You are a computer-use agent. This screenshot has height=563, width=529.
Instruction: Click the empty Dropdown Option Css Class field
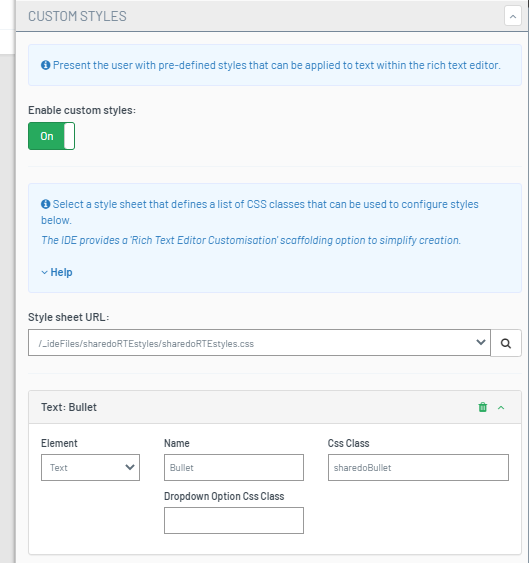pos(234,520)
